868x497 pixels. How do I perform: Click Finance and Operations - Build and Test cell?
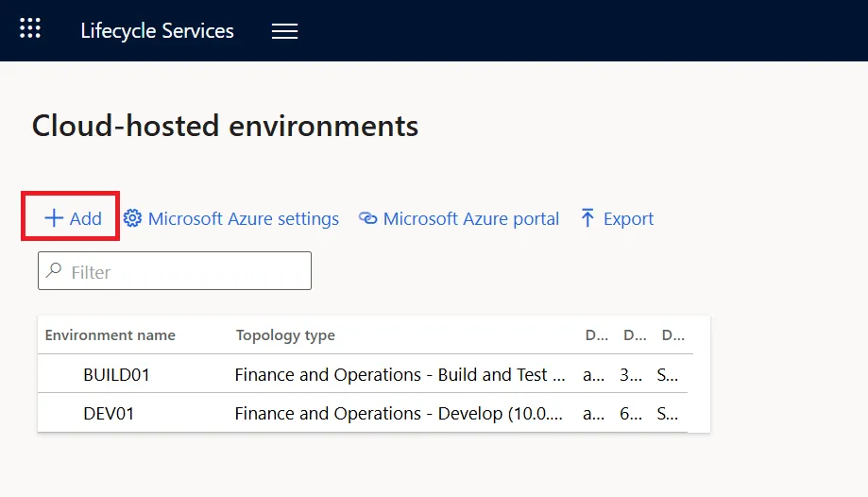(x=400, y=375)
